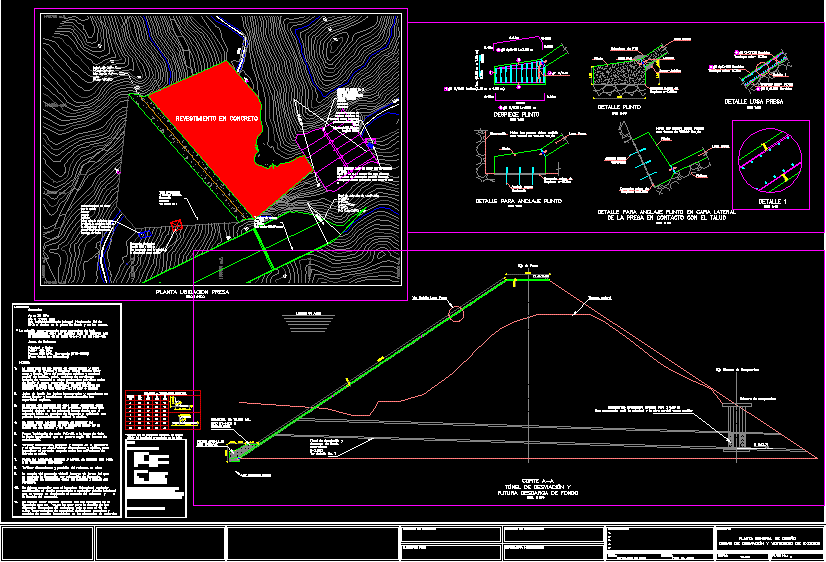Click the 'FUTURA DESCARGA DE FONDO' text
This screenshot has height=562, width=826.
tap(537, 493)
